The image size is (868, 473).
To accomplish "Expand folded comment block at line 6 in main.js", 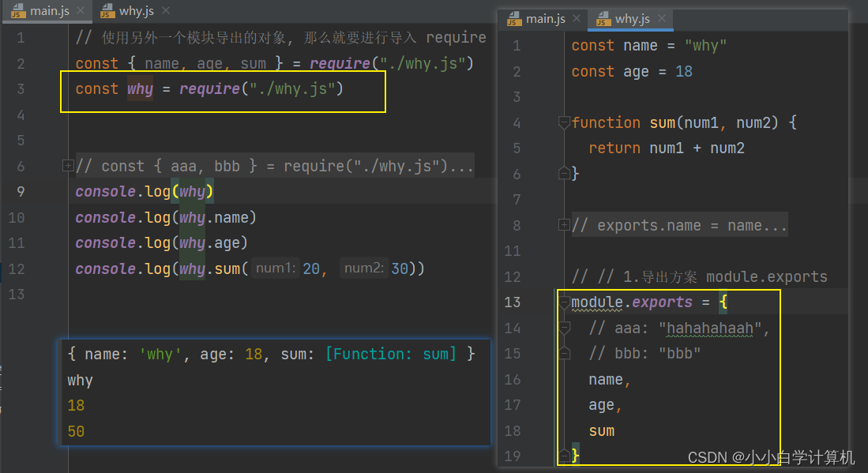I will [x=68, y=165].
